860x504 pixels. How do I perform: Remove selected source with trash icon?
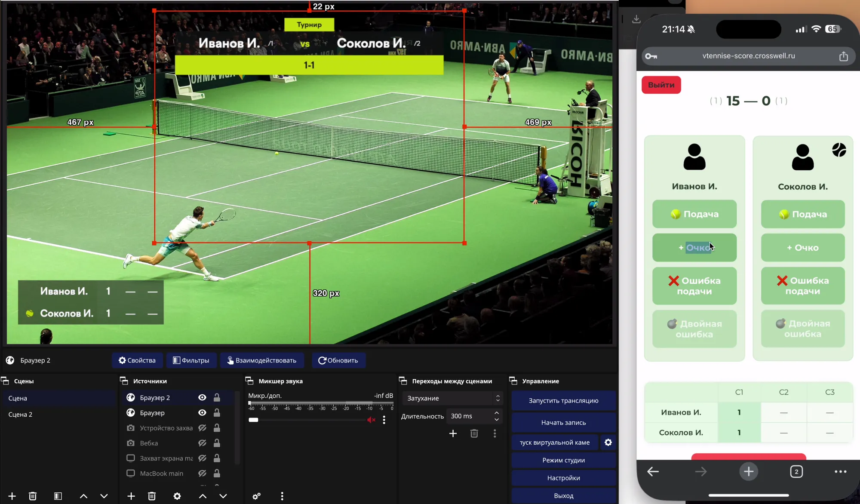[x=152, y=496]
